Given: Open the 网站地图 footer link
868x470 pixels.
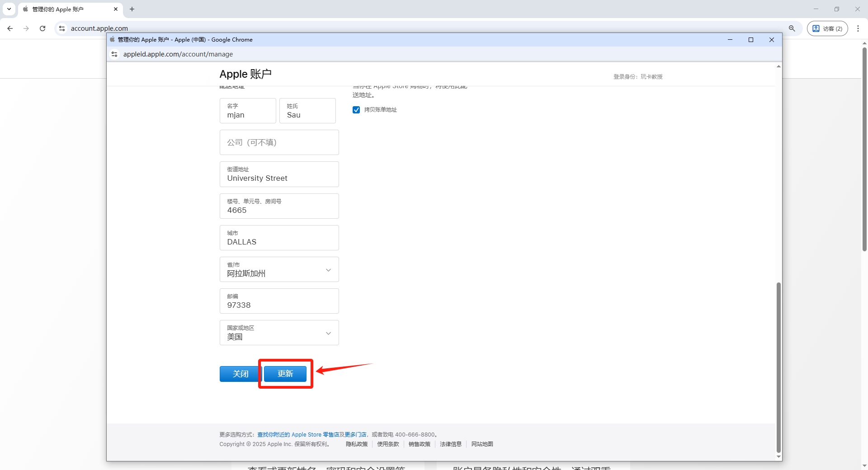Looking at the screenshot, I should tap(482, 444).
